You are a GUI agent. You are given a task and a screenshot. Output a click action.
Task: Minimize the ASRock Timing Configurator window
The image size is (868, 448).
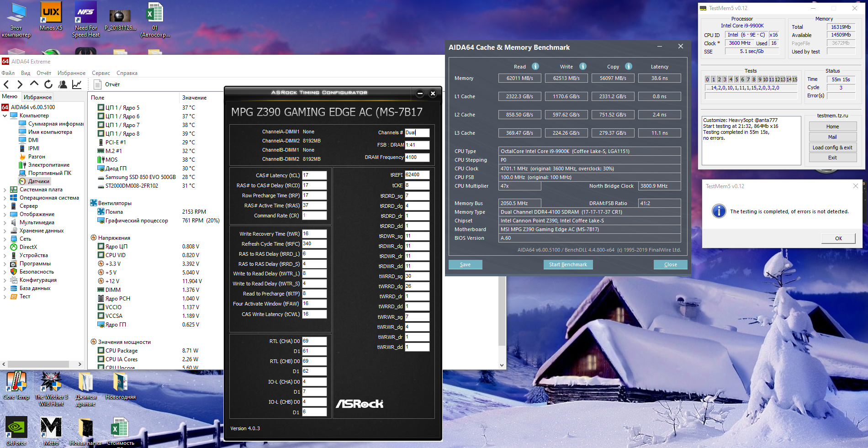point(420,94)
